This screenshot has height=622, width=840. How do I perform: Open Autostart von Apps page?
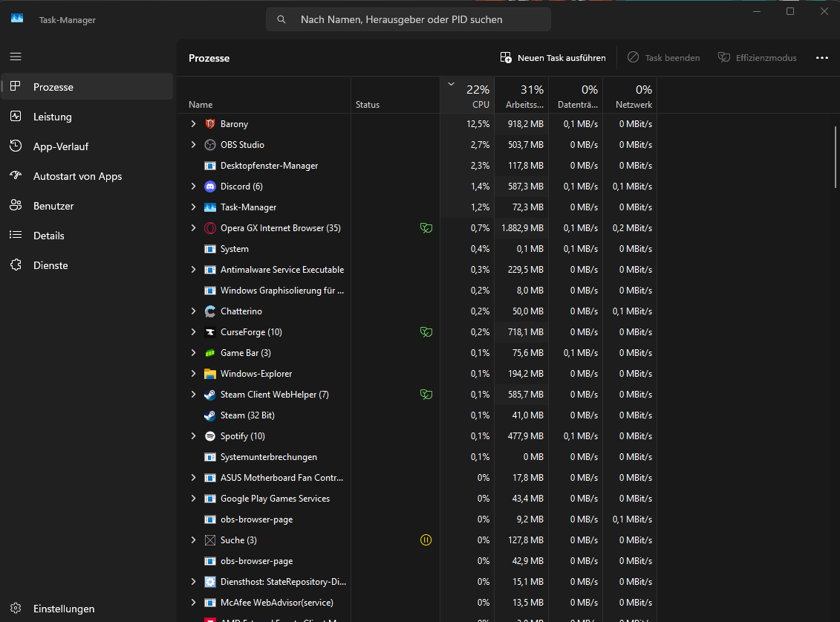[x=88, y=176]
